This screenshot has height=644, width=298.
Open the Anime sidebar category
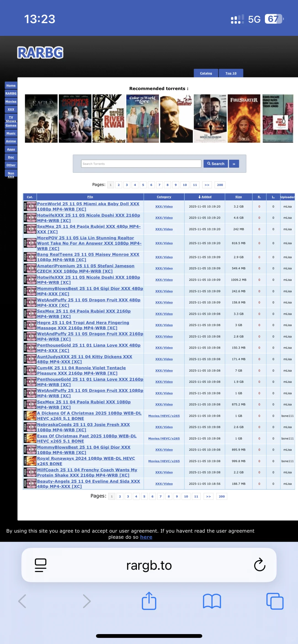(x=11, y=141)
